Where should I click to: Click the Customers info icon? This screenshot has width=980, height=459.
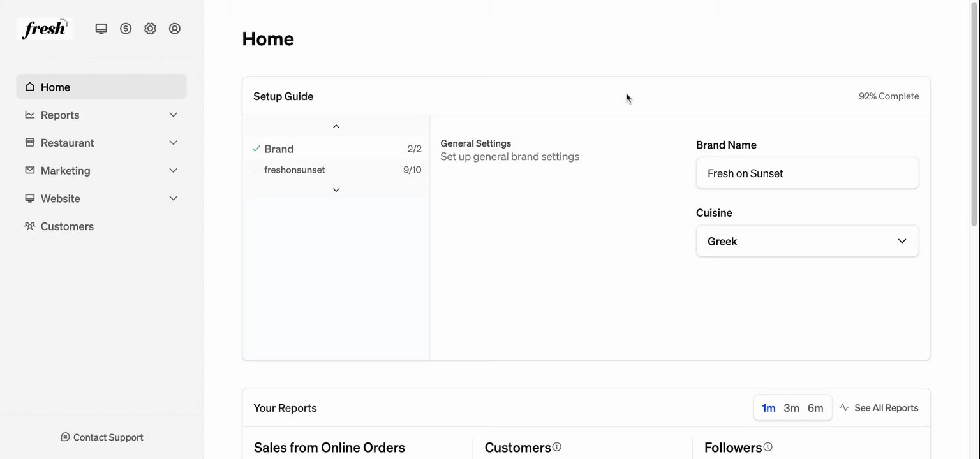pyautogui.click(x=557, y=447)
